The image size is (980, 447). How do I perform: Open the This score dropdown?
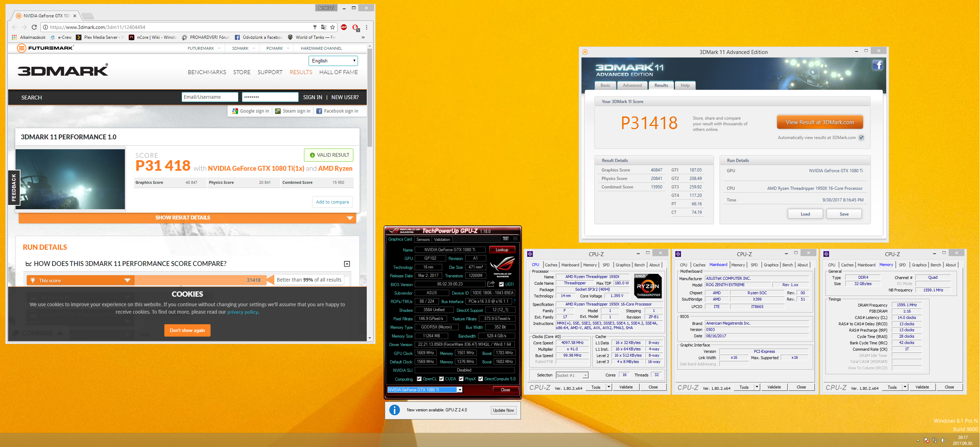coord(81,280)
